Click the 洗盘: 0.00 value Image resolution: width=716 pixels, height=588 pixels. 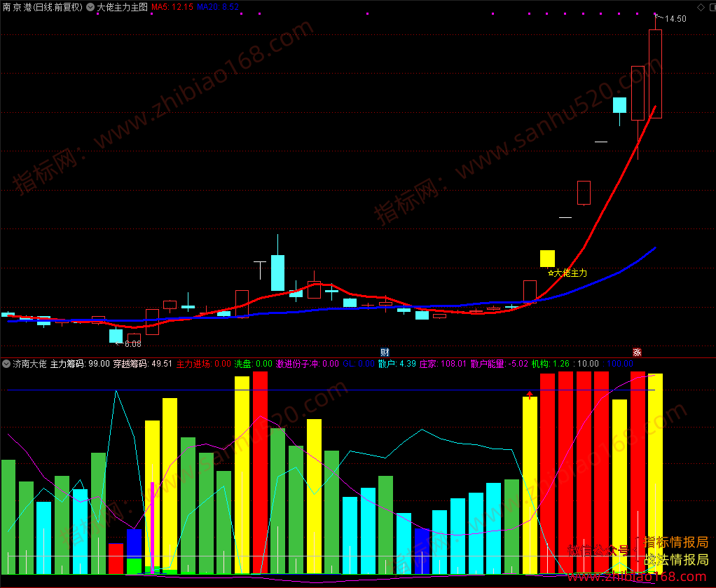tap(254, 364)
